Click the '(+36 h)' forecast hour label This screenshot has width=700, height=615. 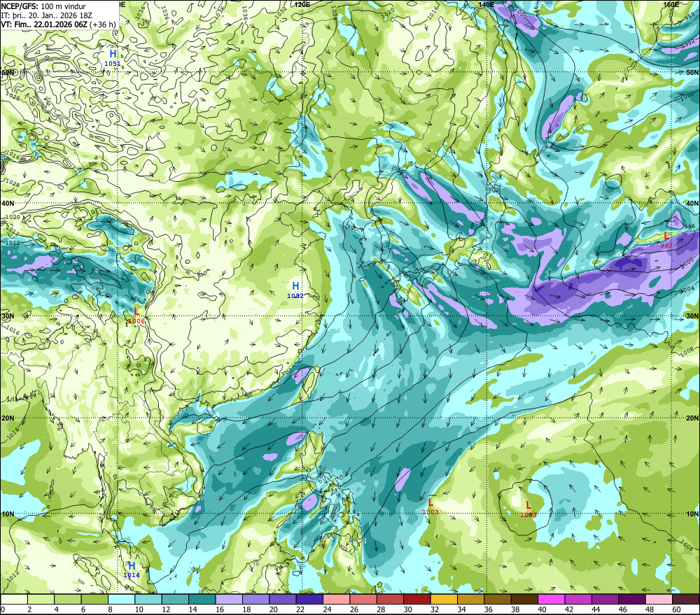103,24
